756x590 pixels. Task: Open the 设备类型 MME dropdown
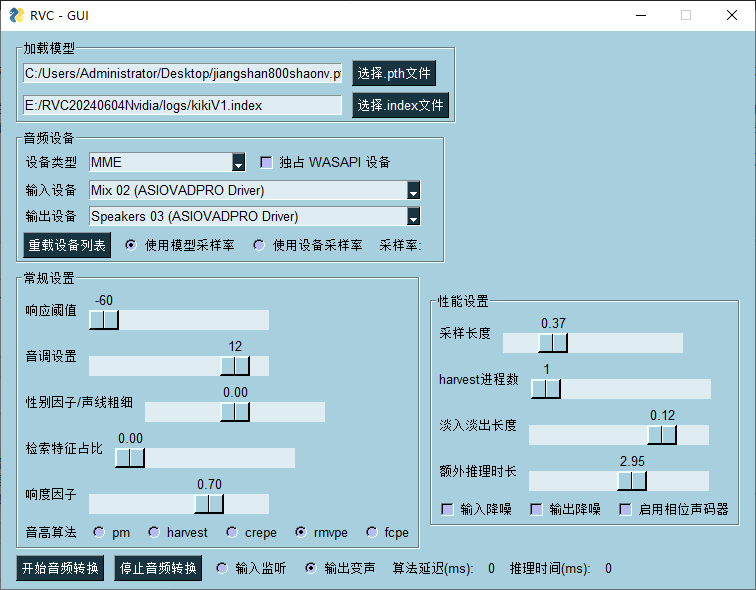click(x=238, y=162)
